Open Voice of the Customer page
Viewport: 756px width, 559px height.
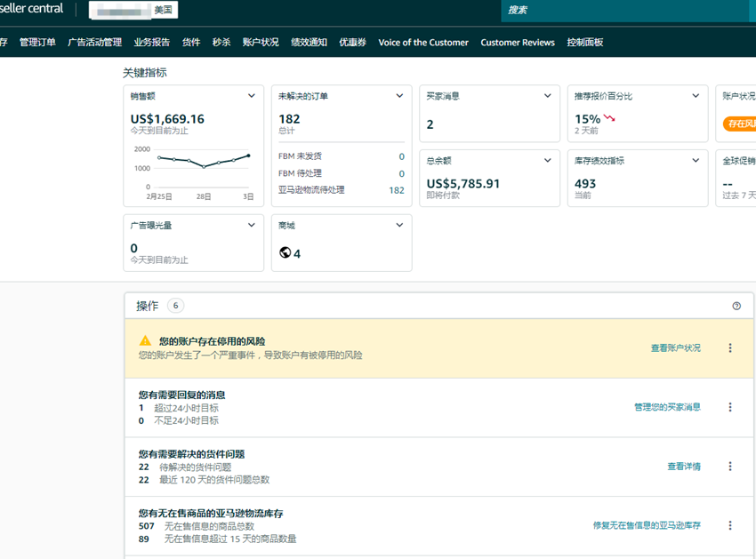click(423, 43)
